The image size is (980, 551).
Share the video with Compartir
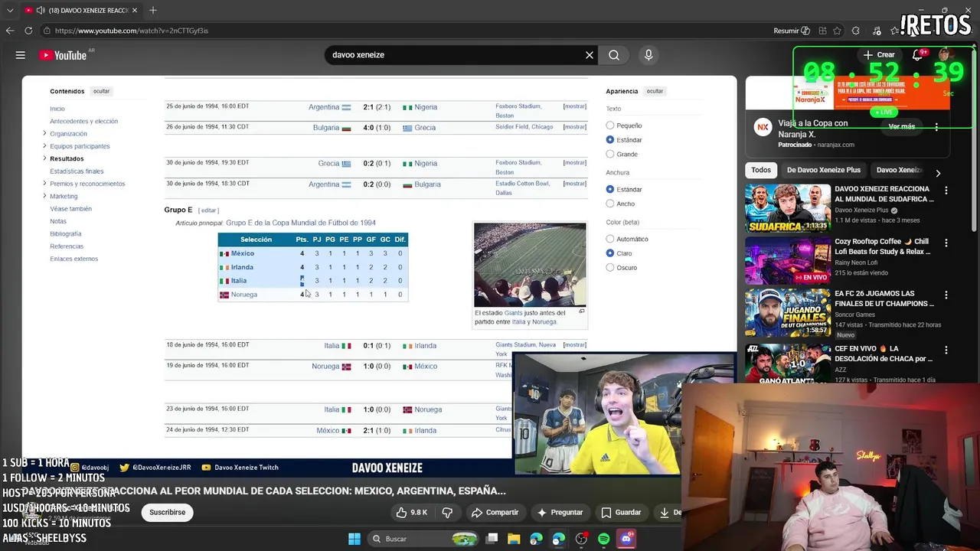click(x=495, y=513)
